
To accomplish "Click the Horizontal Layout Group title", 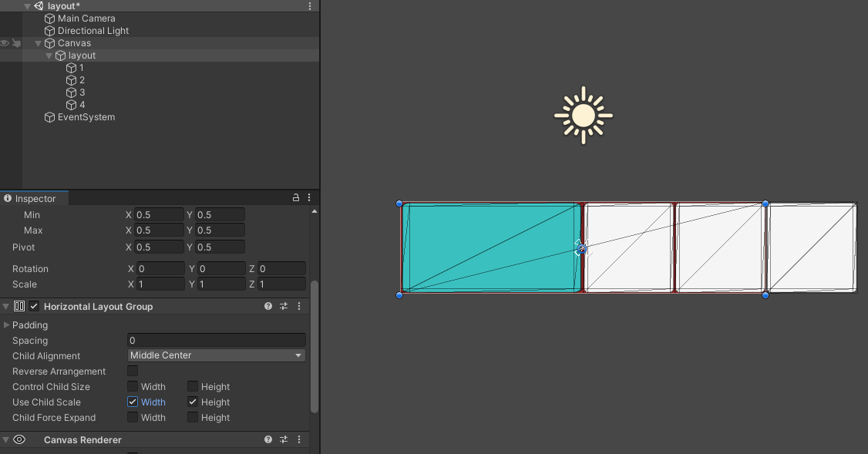I will pos(98,307).
